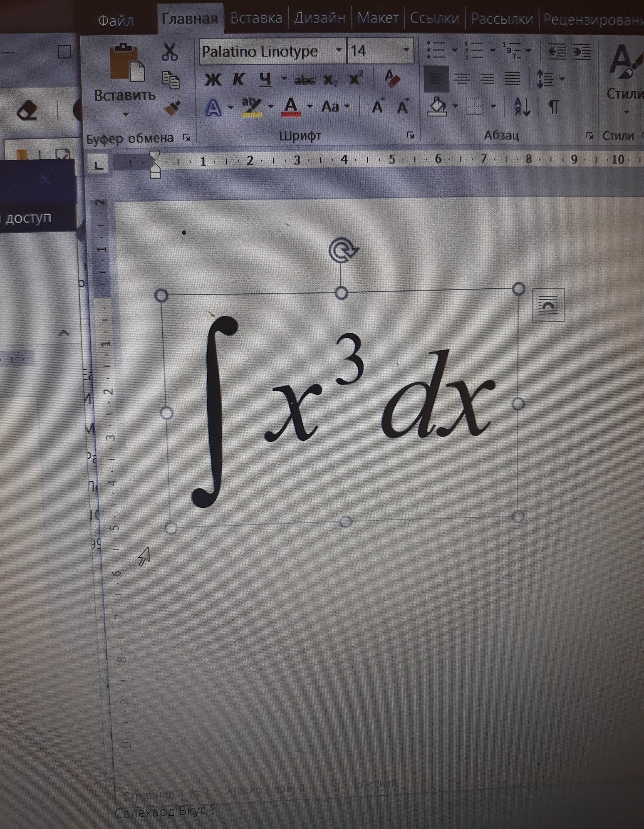Apply a multilevel list
The height and width of the screenshot is (829, 644).
point(511,50)
